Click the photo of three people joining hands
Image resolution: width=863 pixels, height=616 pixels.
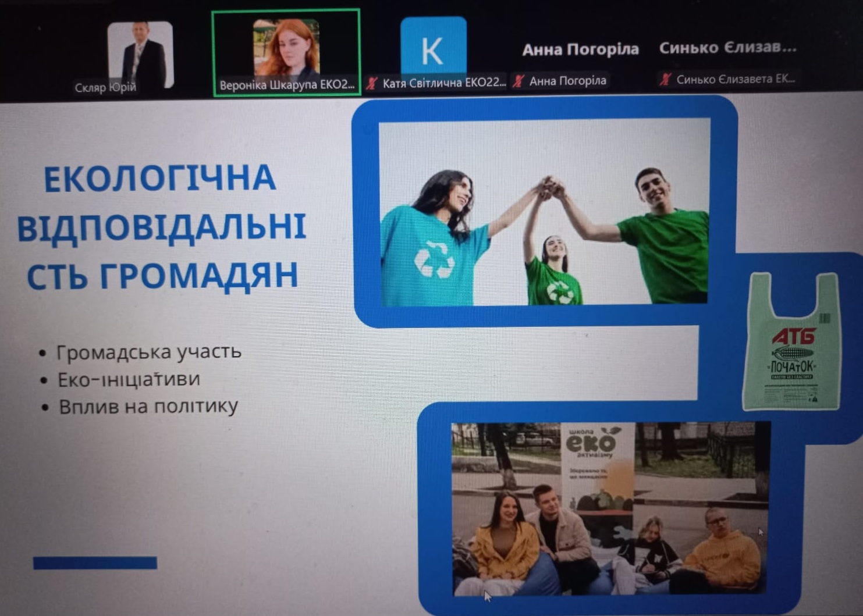[544, 212]
